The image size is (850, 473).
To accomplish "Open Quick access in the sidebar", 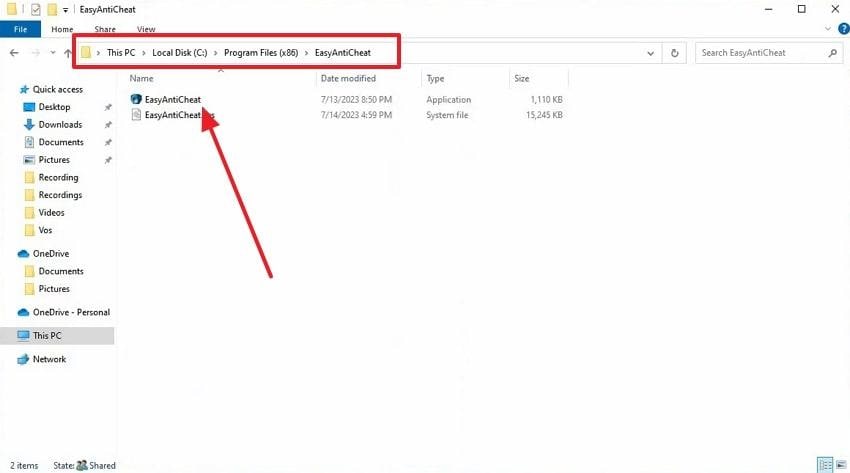I will (57, 89).
